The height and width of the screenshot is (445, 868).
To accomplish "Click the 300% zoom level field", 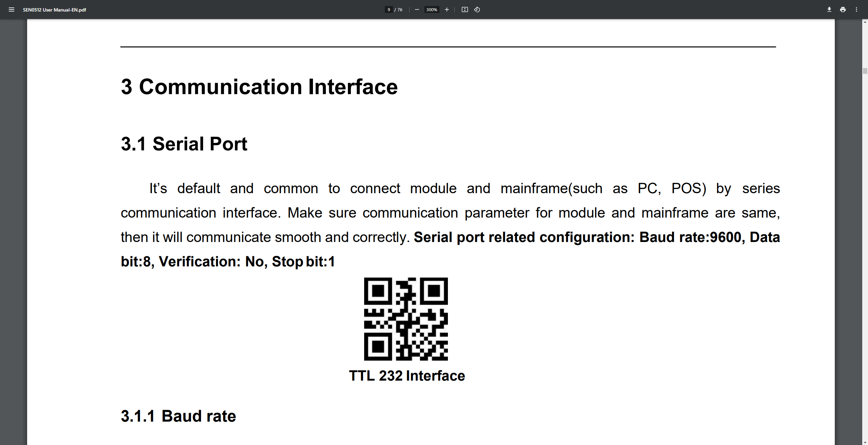I will (432, 9).
